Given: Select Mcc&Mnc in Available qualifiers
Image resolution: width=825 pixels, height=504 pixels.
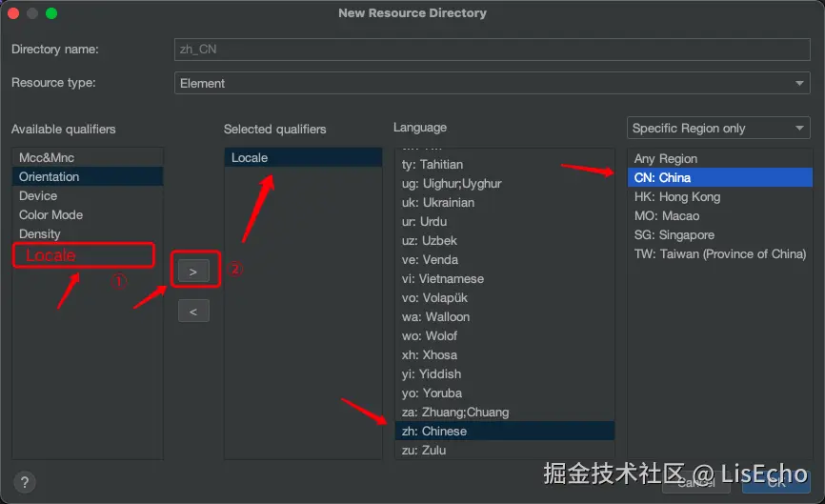Looking at the screenshot, I should (x=88, y=158).
